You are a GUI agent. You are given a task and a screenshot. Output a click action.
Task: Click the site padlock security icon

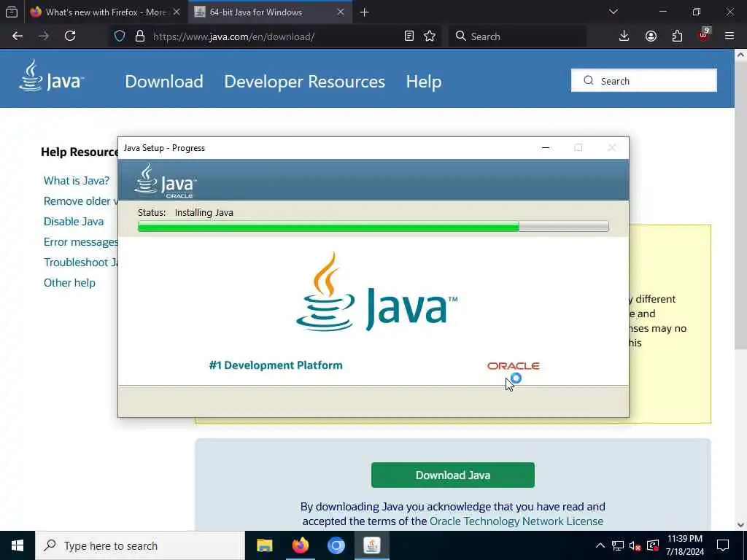click(139, 36)
